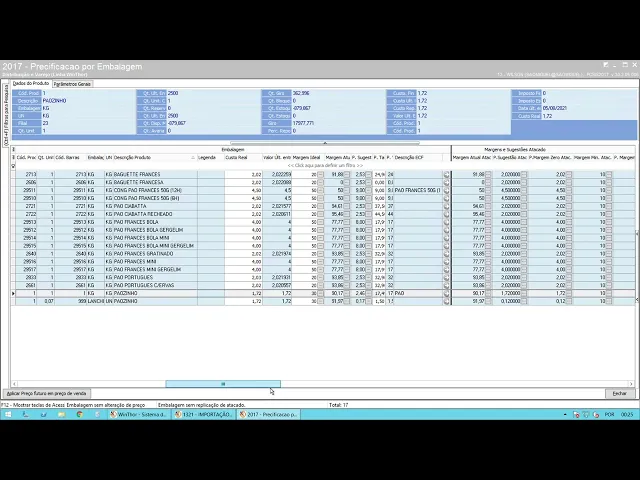Sort by the Custo Real column header
Viewport: 640px width, 480px height.
(243, 158)
